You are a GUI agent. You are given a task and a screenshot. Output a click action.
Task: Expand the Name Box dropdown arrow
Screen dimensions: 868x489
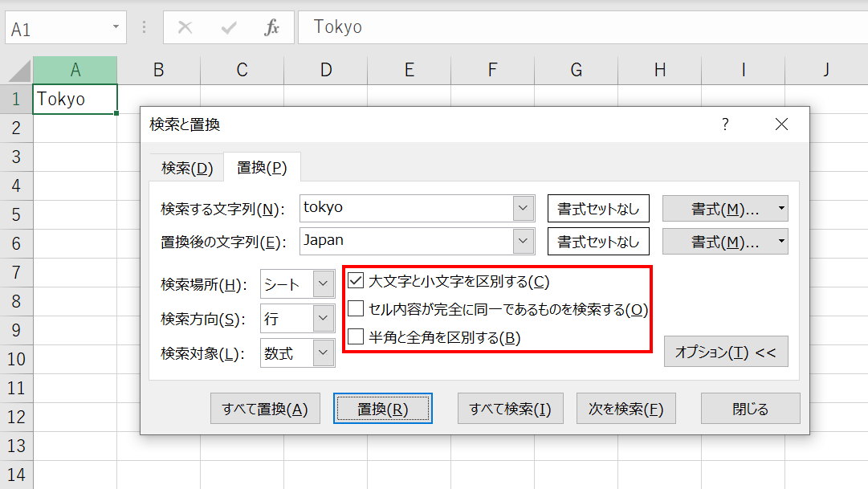point(116,28)
